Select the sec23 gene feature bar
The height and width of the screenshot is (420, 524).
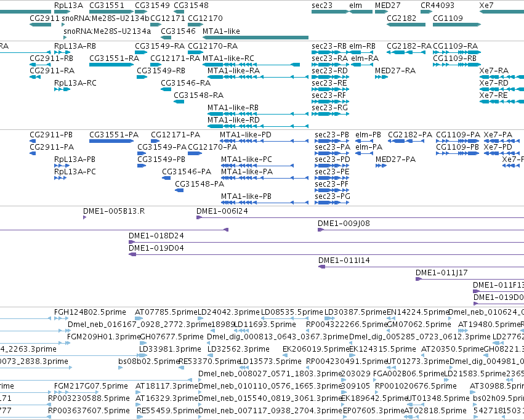point(330,12)
